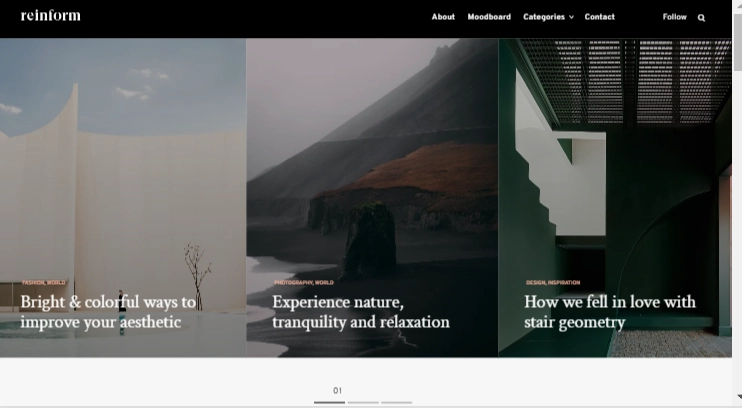Open the search magnifier icon

pos(701,17)
